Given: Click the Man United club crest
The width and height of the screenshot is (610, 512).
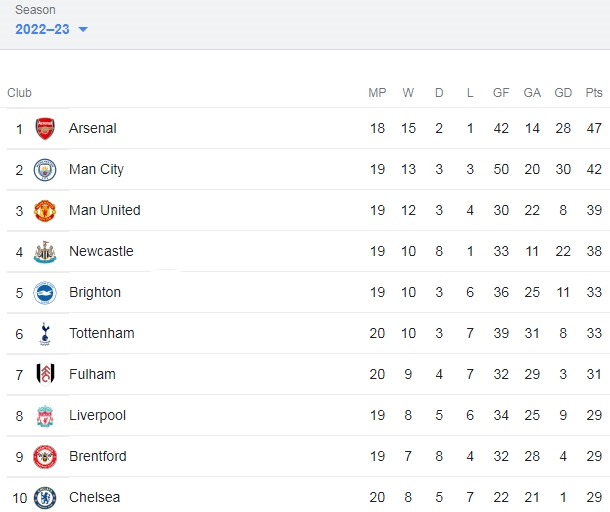Looking at the screenshot, I should click(x=45, y=210).
